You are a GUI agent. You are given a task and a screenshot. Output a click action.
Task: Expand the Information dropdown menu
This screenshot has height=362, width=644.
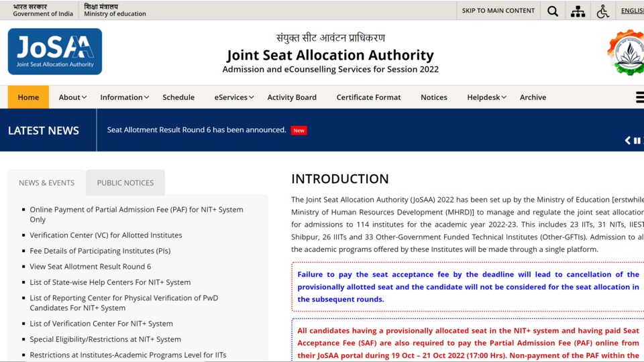pos(125,97)
